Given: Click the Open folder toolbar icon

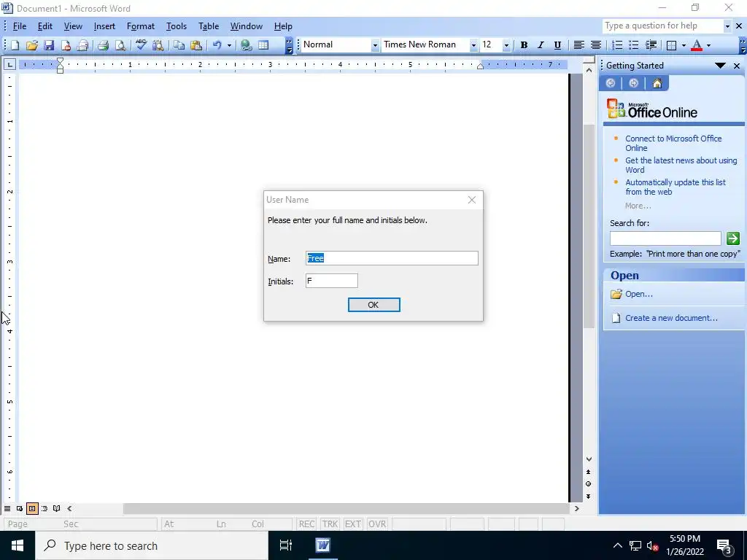Looking at the screenshot, I should tap(32, 45).
